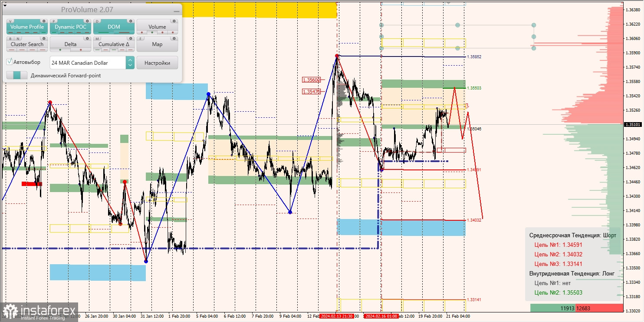Screen dimensions: 644x322
Task: Open DOM gear settings
Action: click(x=131, y=21)
